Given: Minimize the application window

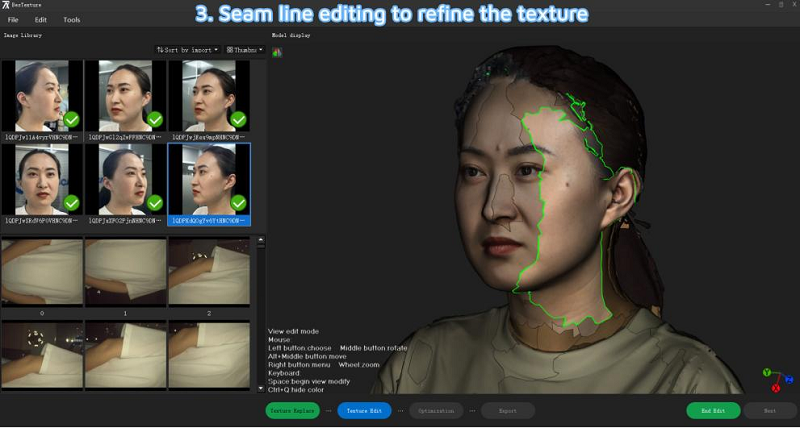Looking at the screenshot, I should (x=768, y=5).
